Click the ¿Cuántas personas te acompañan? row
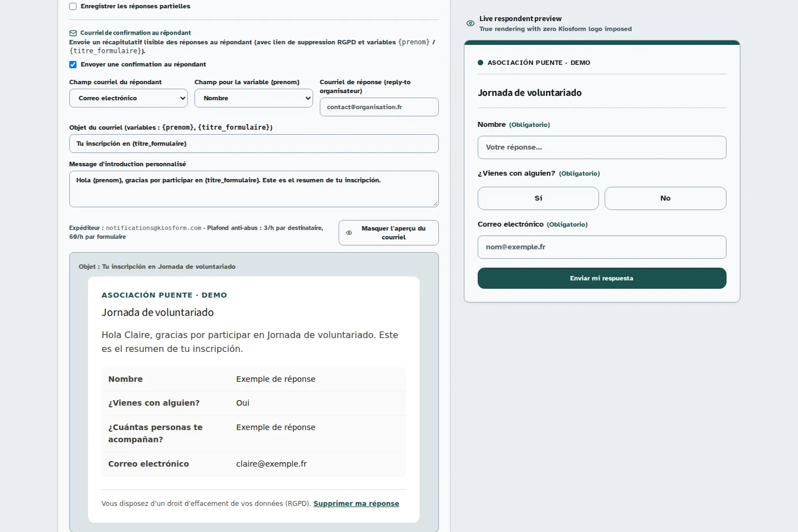This screenshot has width=798, height=532. (x=254, y=433)
